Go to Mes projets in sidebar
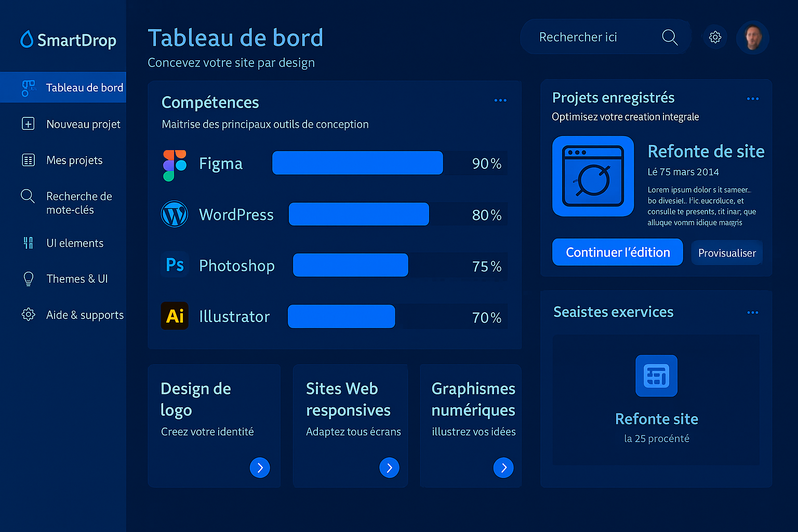798x532 pixels. coord(74,160)
